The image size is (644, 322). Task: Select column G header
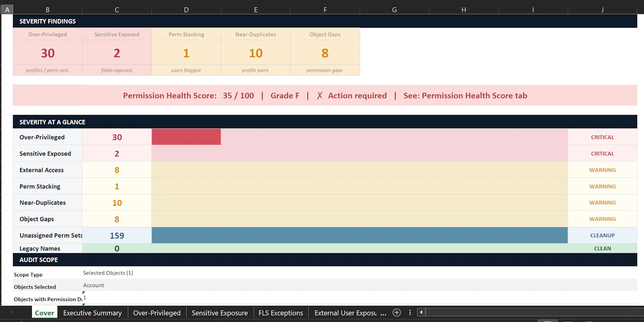point(394,10)
